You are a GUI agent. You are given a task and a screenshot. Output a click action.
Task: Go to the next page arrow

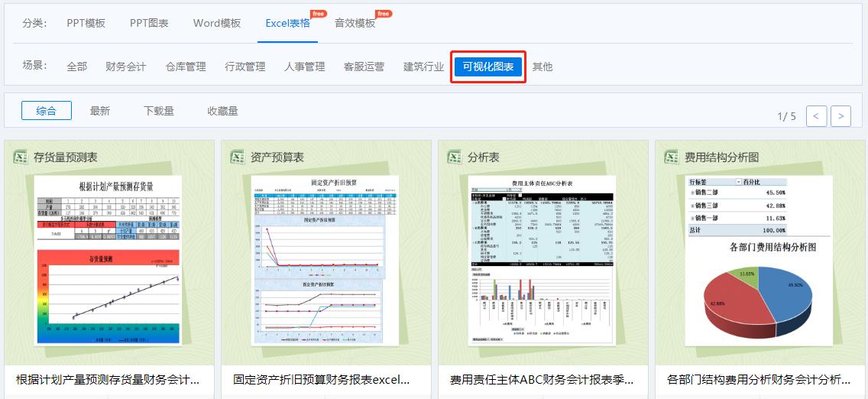coord(840,116)
